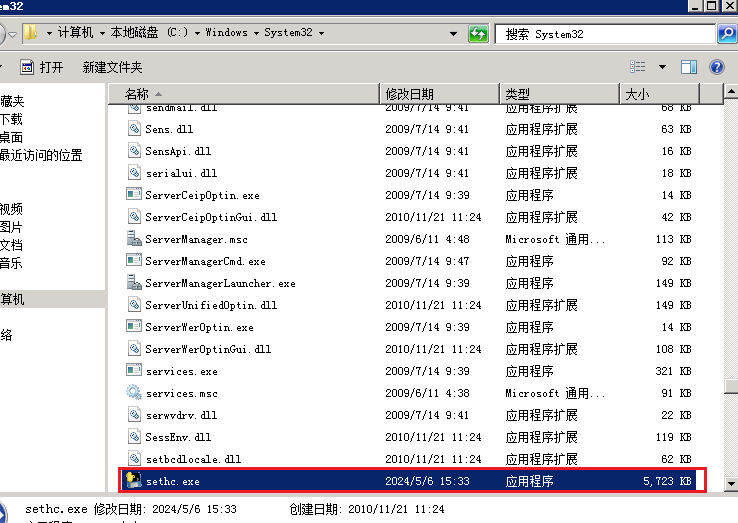Image resolution: width=738 pixels, height=523 pixels.
Task: Go to Windows breadcrumb segment
Action: (x=226, y=32)
